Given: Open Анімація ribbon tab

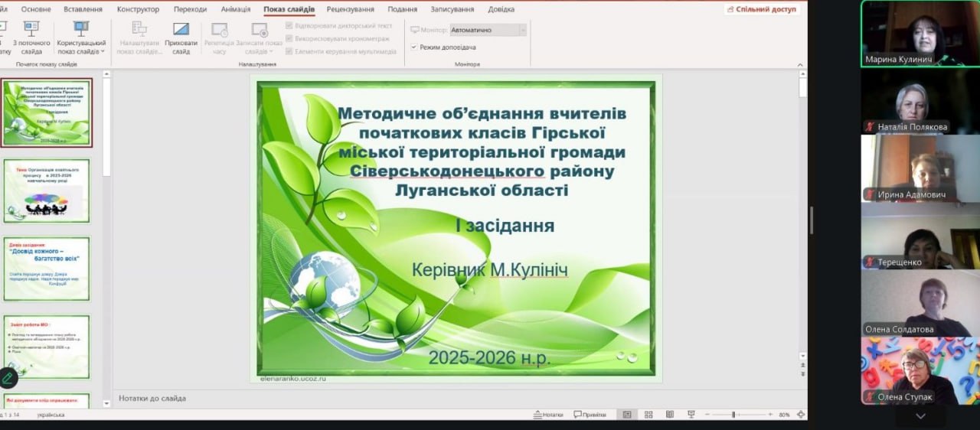Looking at the screenshot, I should [x=235, y=9].
